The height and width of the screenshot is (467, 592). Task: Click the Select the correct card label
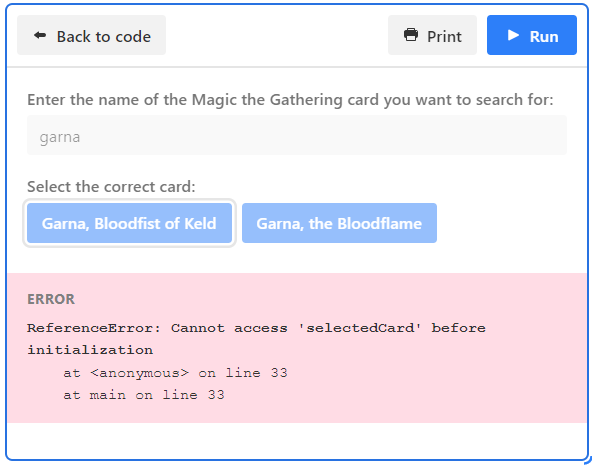[x=111, y=186]
